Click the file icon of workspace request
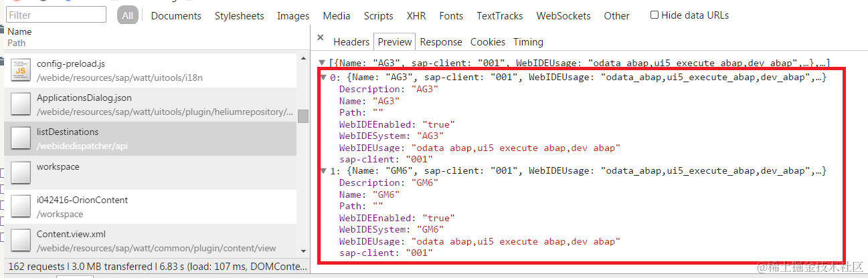 pos(21,173)
